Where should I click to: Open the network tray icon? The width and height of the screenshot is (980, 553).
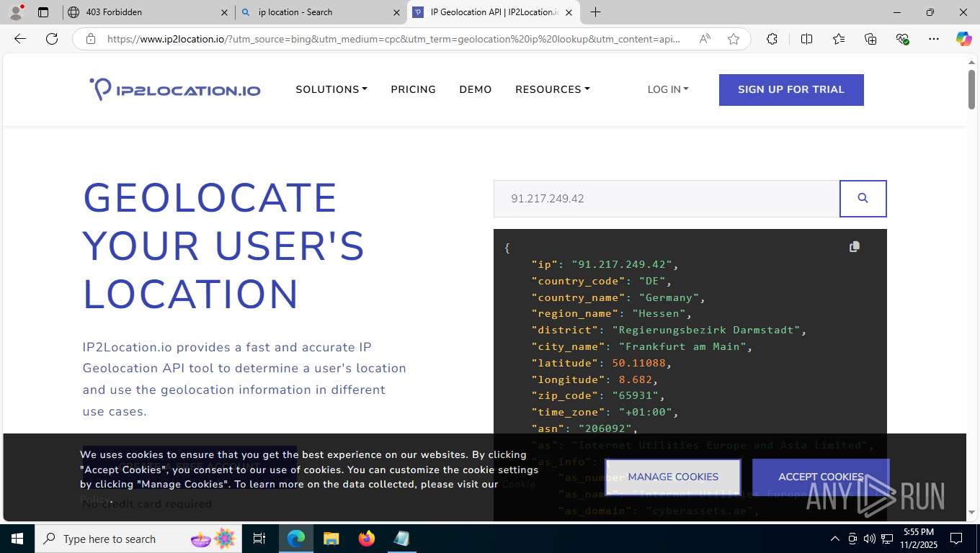click(887, 539)
